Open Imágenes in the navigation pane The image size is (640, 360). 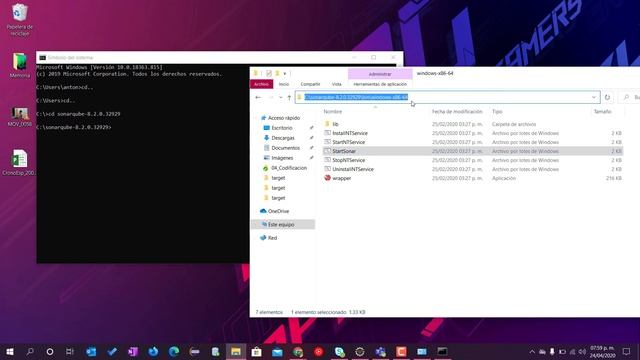(282, 158)
